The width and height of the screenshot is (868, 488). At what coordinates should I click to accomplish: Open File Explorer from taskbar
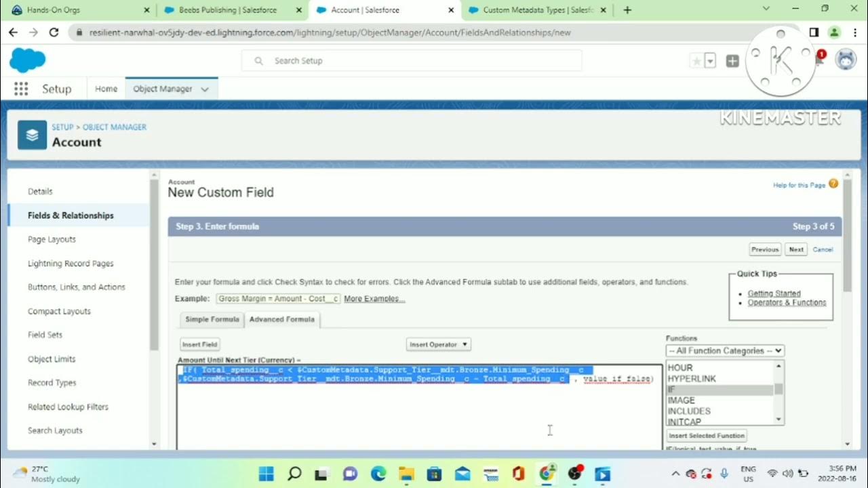click(406, 473)
